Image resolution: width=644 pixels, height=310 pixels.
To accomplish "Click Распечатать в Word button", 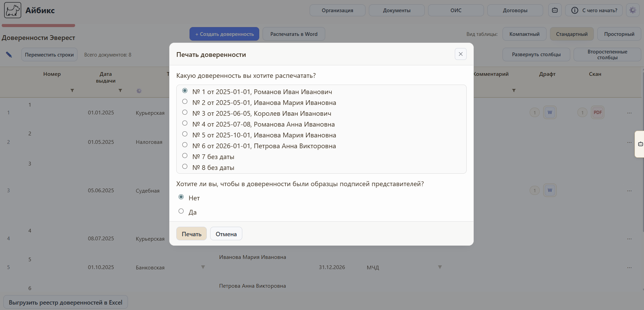I will click(294, 34).
